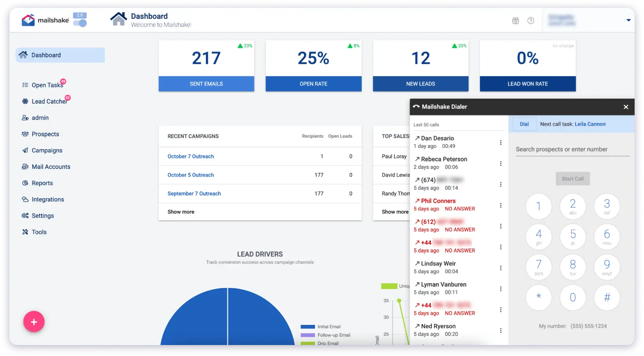Toggle the Mailshake 2.0 version switch
The height and width of the screenshot is (356, 644).
80,23
